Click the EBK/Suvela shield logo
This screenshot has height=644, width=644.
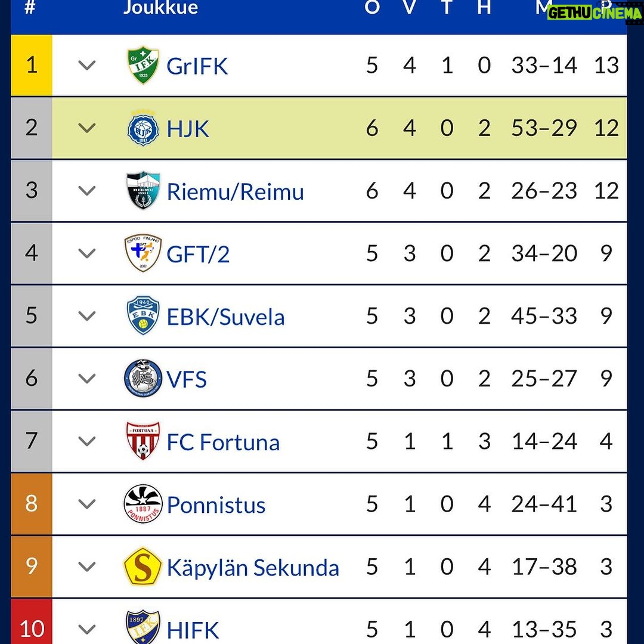[x=143, y=315]
